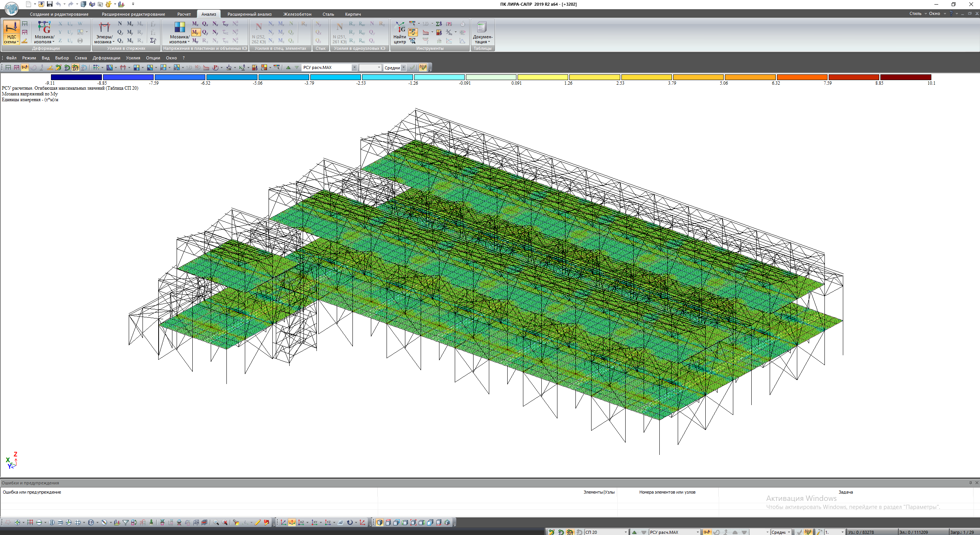The width and height of the screenshot is (980, 535).
Task: Click the Qx shear stress icon
Action: [205, 24]
